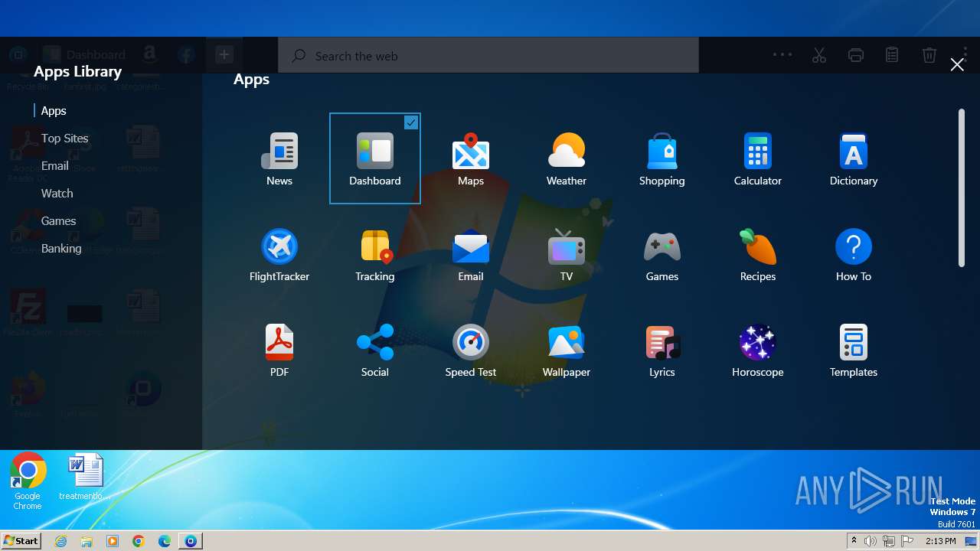Open the Recipes app
This screenshot has width=980, height=551.
(x=758, y=254)
